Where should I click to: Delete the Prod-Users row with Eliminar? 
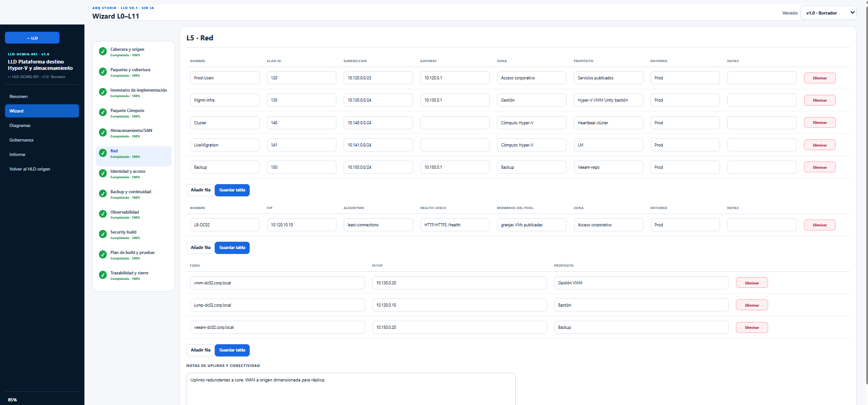819,78
